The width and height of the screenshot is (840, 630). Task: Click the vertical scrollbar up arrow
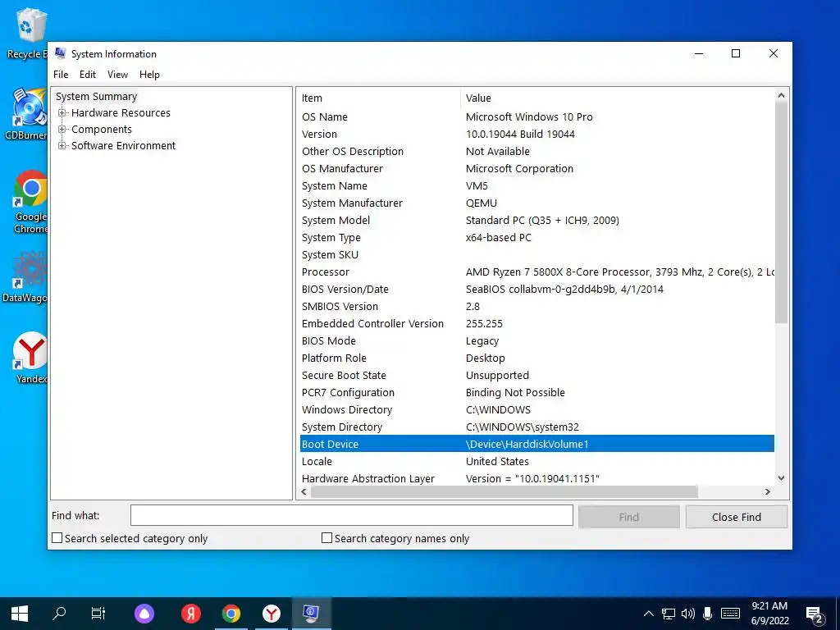point(781,95)
